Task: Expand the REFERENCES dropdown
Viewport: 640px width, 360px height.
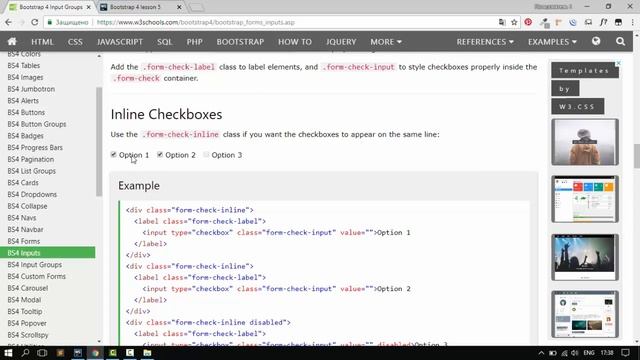Action: [x=485, y=42]
